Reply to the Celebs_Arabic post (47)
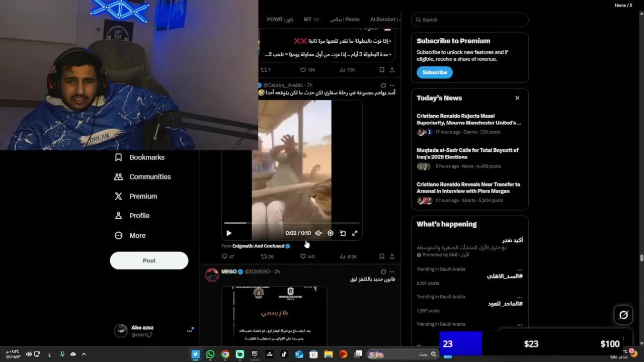Viewport: 644px width, 362px height. pos(228,256)
